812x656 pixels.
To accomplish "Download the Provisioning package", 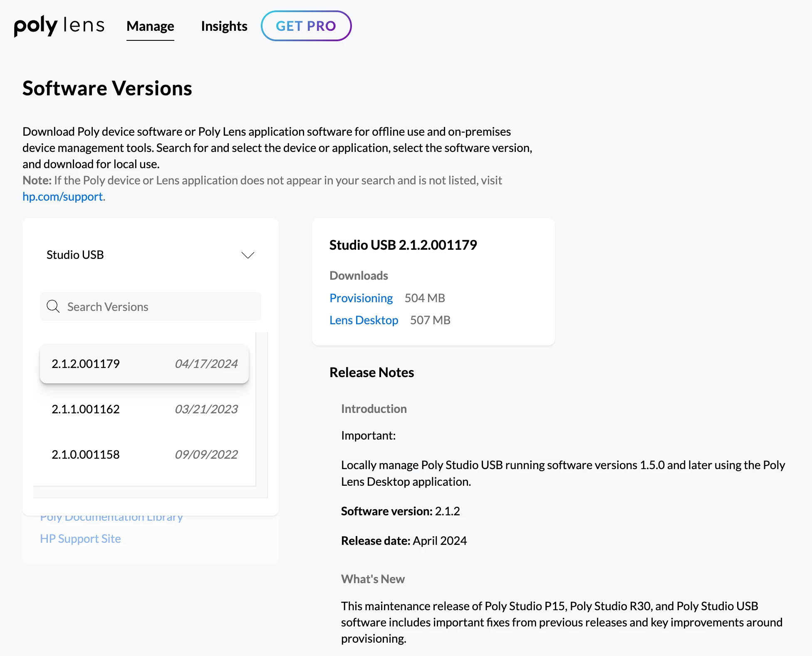I will 361,298.
